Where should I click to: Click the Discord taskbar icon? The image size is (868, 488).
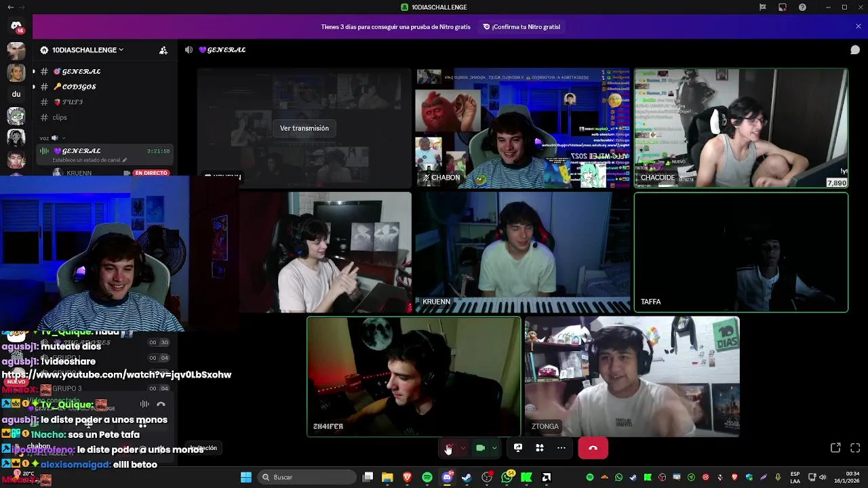pyautogui.click(x=447, y=477)
